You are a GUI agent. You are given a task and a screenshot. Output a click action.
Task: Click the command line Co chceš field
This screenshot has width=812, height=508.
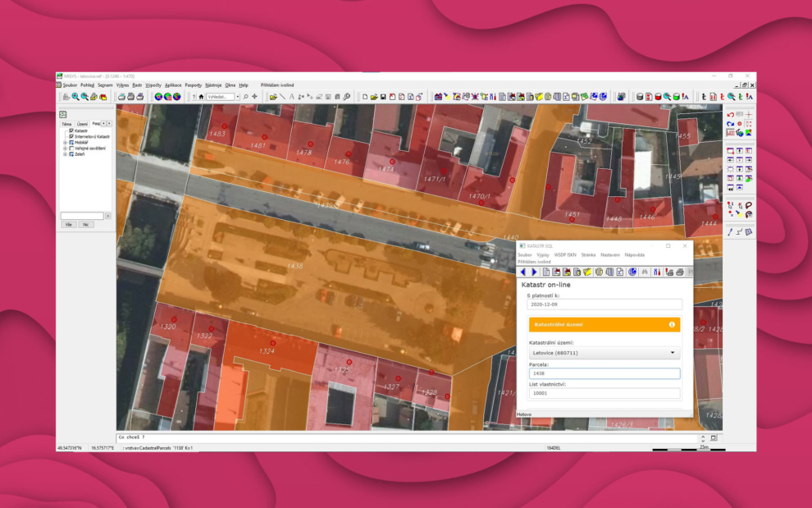point(407,437)
